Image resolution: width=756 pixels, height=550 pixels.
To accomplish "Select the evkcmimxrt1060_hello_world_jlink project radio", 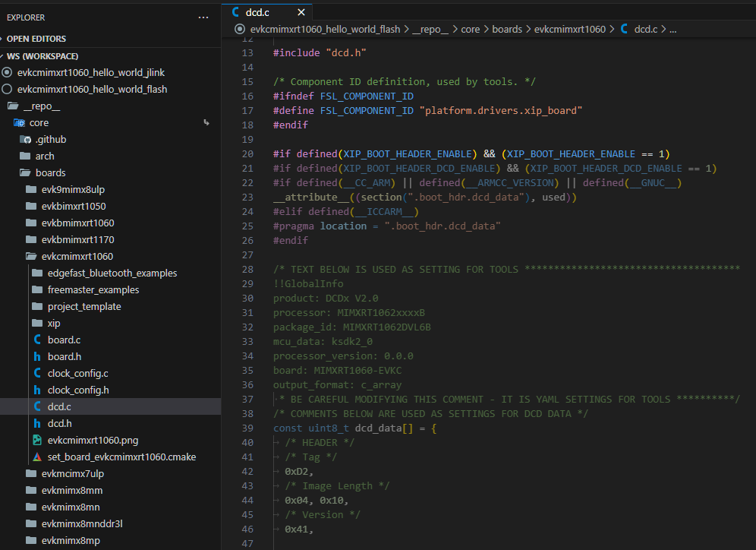I will point(8,72).
